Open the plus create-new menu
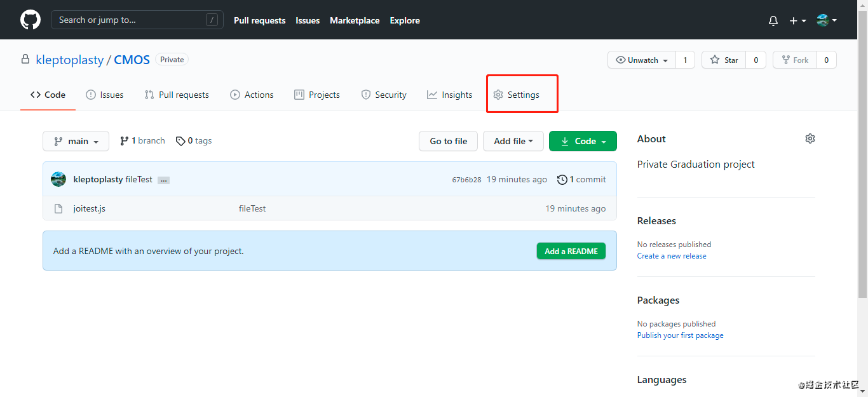This screenshot has width=868, height=397. pos(797,20)
